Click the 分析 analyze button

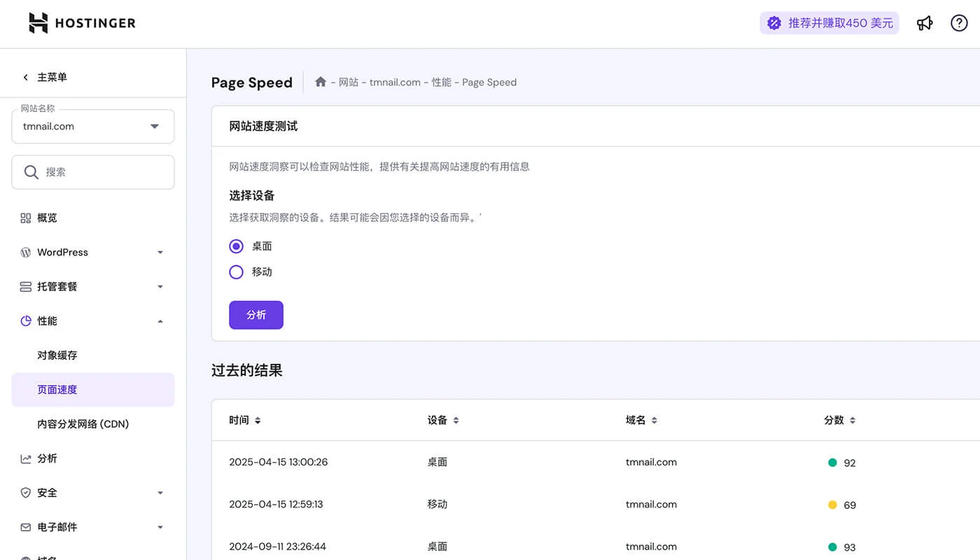click(255, 315)
